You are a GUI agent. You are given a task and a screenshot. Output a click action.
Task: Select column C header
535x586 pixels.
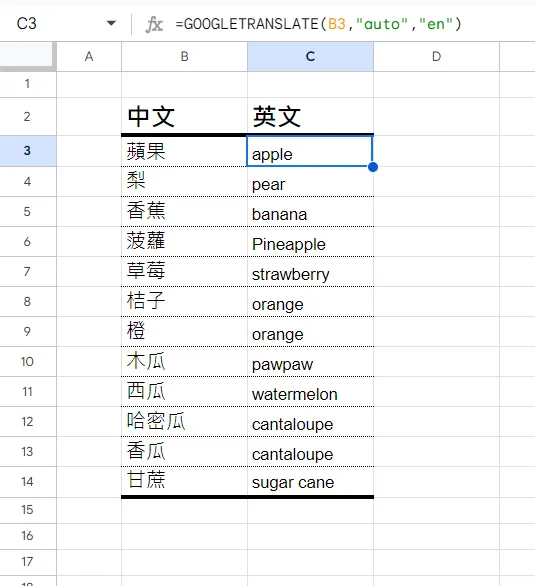click(310, 56)
